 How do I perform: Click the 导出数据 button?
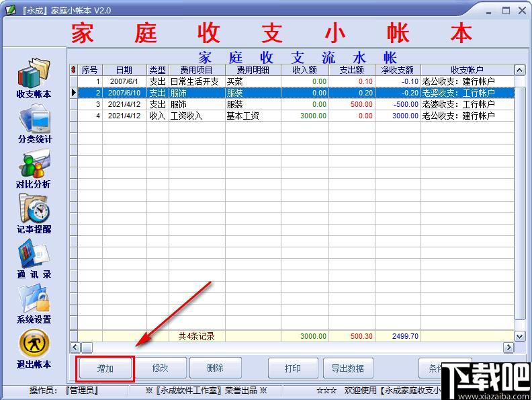[x=348, y=368]
